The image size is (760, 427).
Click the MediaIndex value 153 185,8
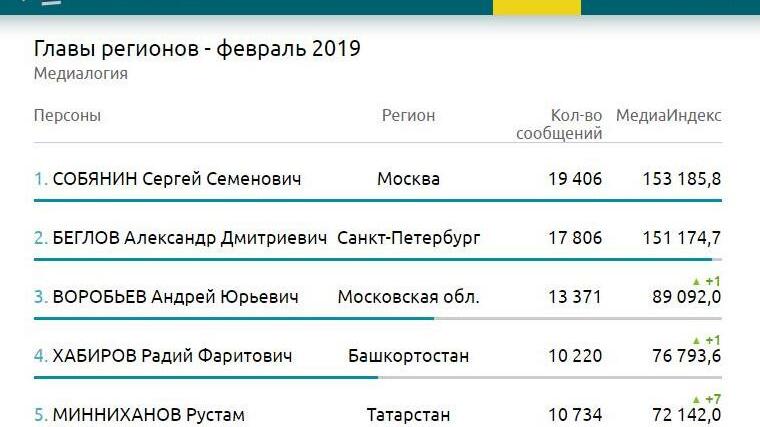click(x=681, y=180)
